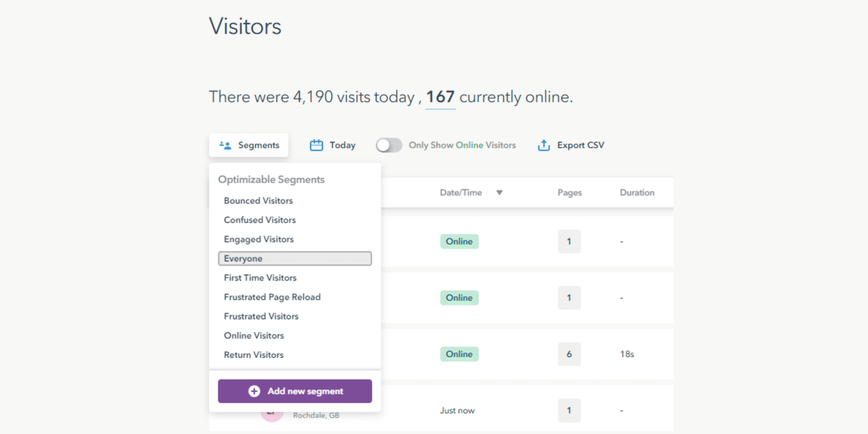Viewport: 868px width, 434px height.
Task: Click the 167 currently online link
Action: tap(441, 97)
